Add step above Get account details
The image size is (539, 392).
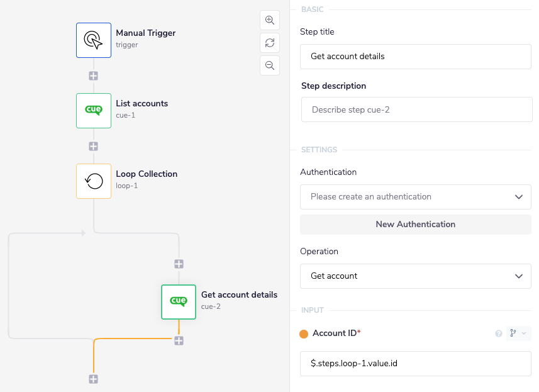pos(179,264)
